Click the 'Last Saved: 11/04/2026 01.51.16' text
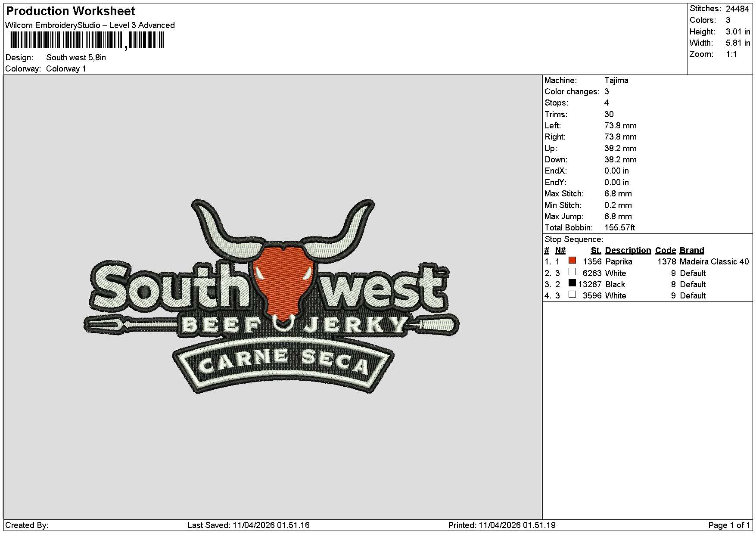756x534 pixels. [249, 525]
